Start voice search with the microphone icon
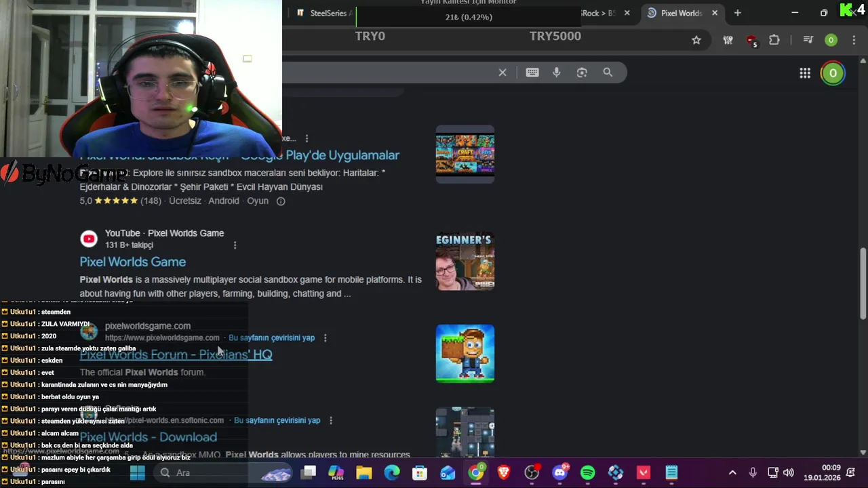This screenshot has width=868, height=488. point(557,73)
